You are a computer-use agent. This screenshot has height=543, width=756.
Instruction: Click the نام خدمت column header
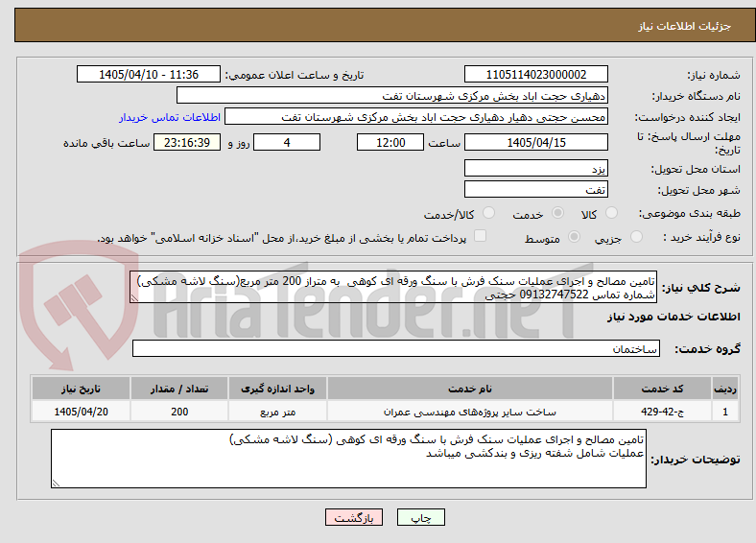469,389
